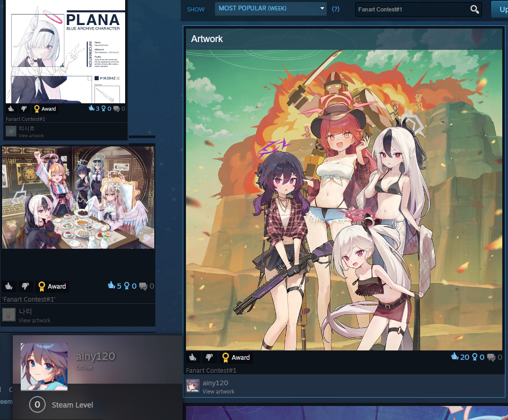Click Fanart Contest#1 title under ainy120 artwork
The width and height of the screenshot is (508, 420).
211,371
